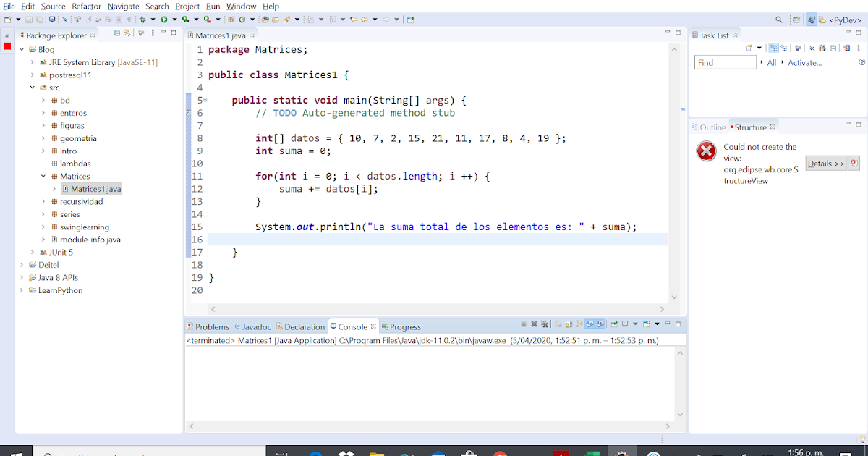Enable Scroll Lock in the Console view

click(x=569, y=325)
